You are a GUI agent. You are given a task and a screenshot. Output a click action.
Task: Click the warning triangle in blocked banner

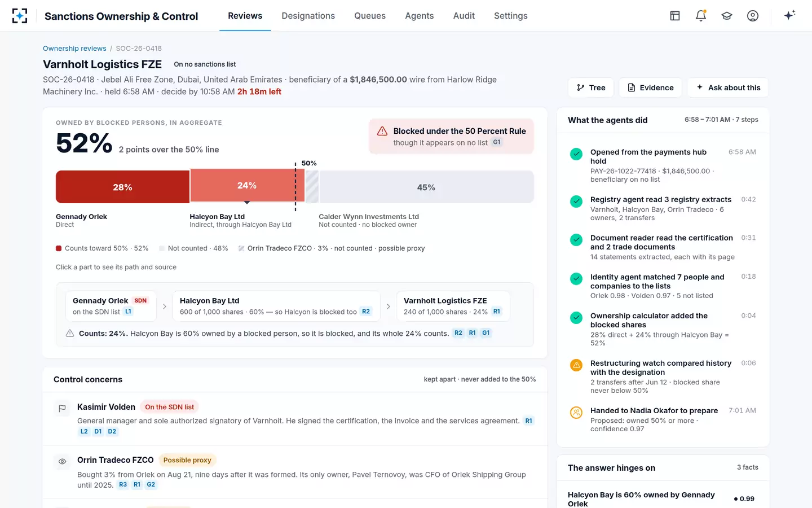[382, 131]
